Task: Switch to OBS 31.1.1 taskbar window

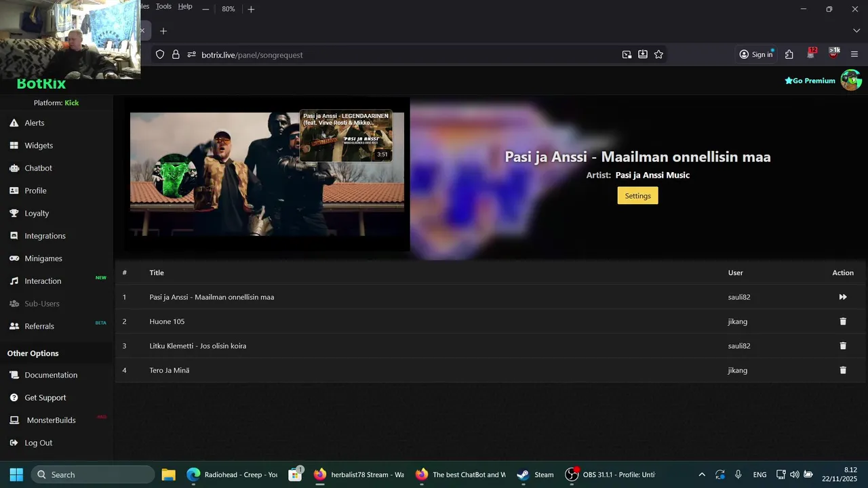Action: [x=610, y=474]
